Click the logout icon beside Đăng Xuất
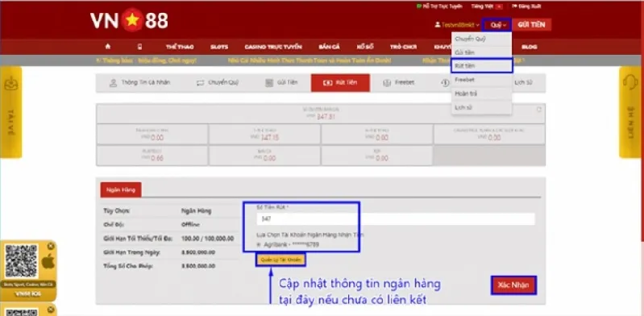Viewport: 644px width, 316px height. point(514,6)
